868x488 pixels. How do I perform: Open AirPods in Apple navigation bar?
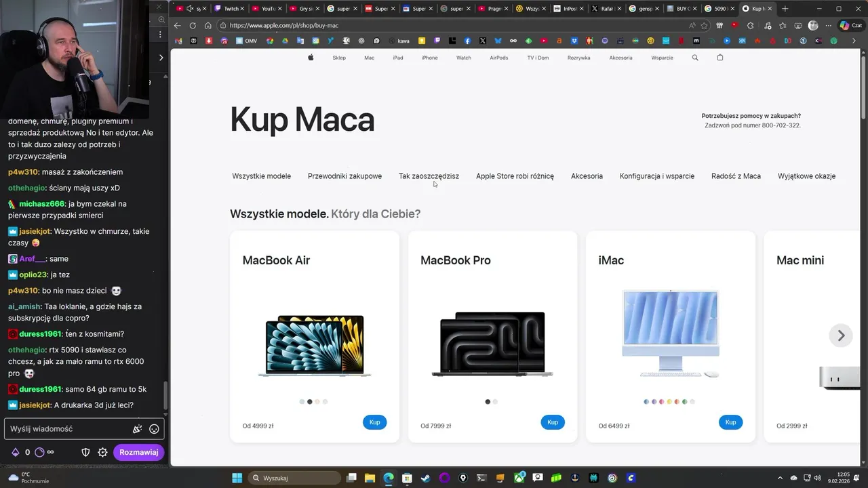click(x=499, y=58)
